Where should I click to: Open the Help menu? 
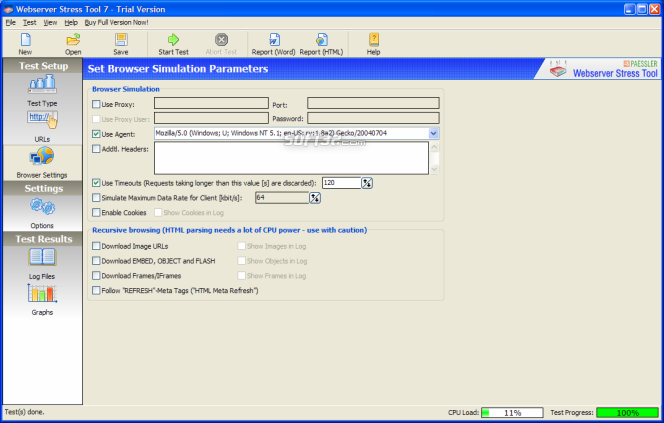click(71, 22)
